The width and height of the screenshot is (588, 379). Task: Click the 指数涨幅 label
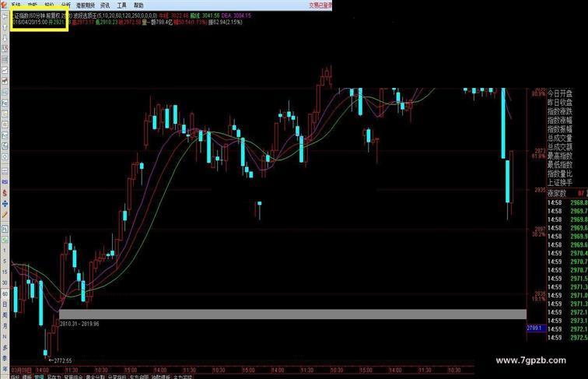(x=560, y=120)
